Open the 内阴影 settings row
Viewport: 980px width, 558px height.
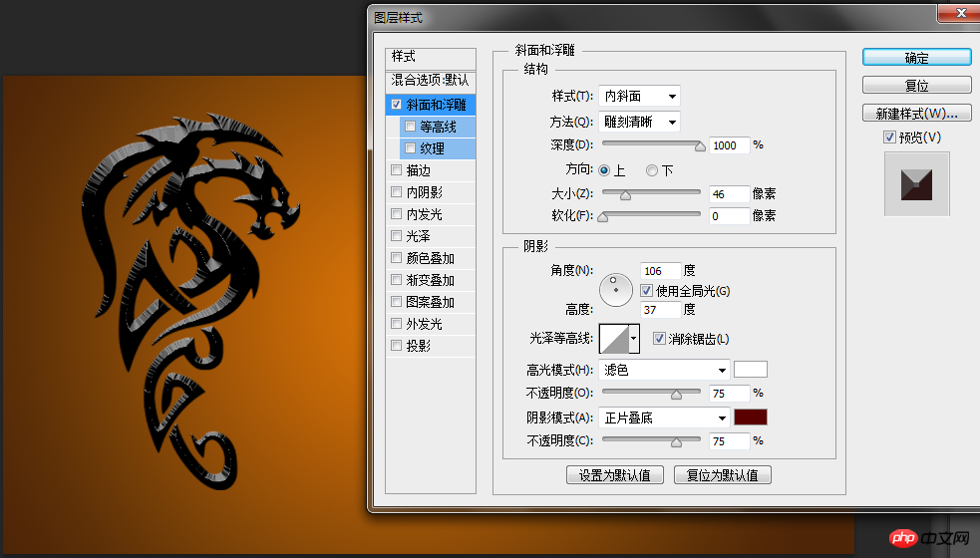pos(431,192)
